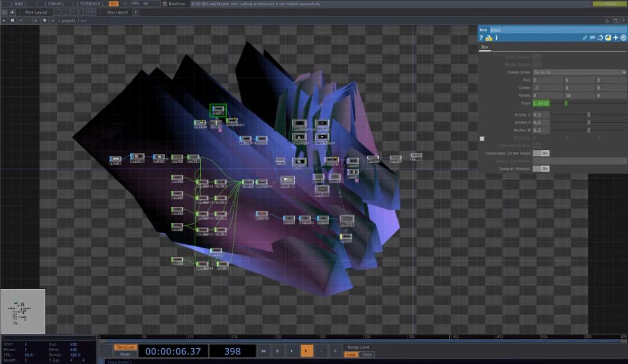Image resolution: width=628 pixels, height=364 pixels.
Task: Show operator info via the i icon
Action: click(x=497, y=38)
